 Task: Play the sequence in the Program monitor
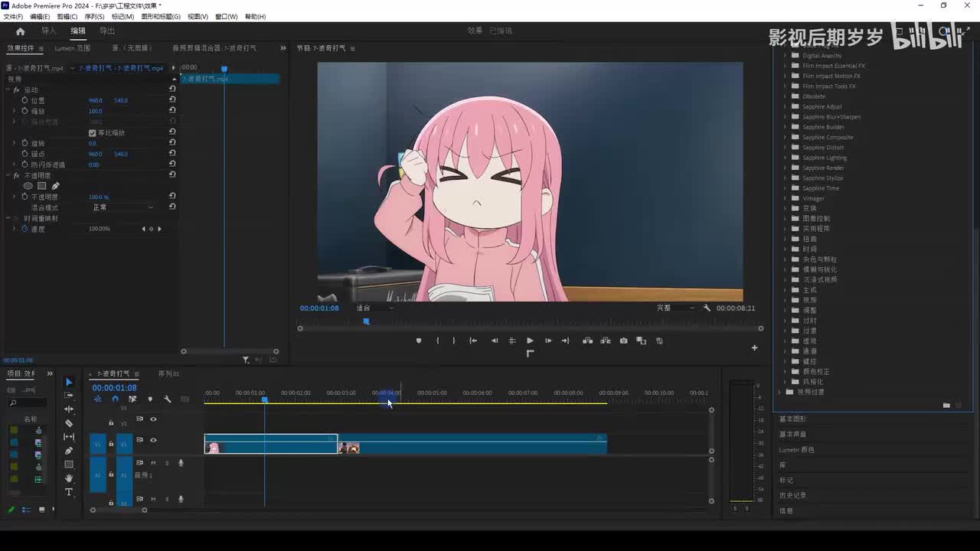point(530,341)
